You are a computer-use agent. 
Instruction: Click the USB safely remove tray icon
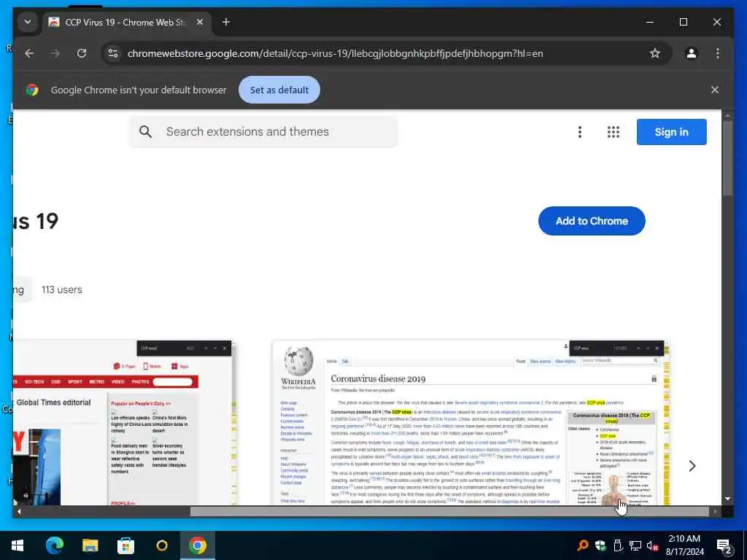618,545
